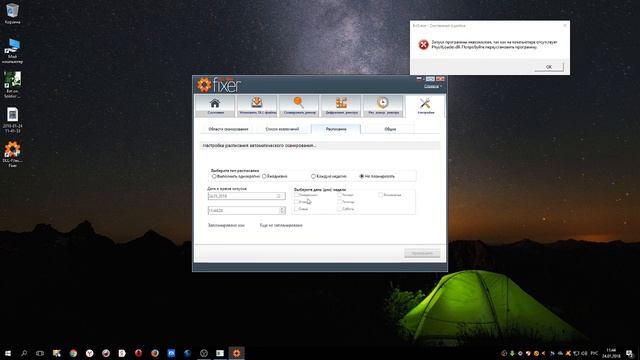Check the Thursday checkbox
The height and width of the screenshot is (360, 640).
(340, 195)
